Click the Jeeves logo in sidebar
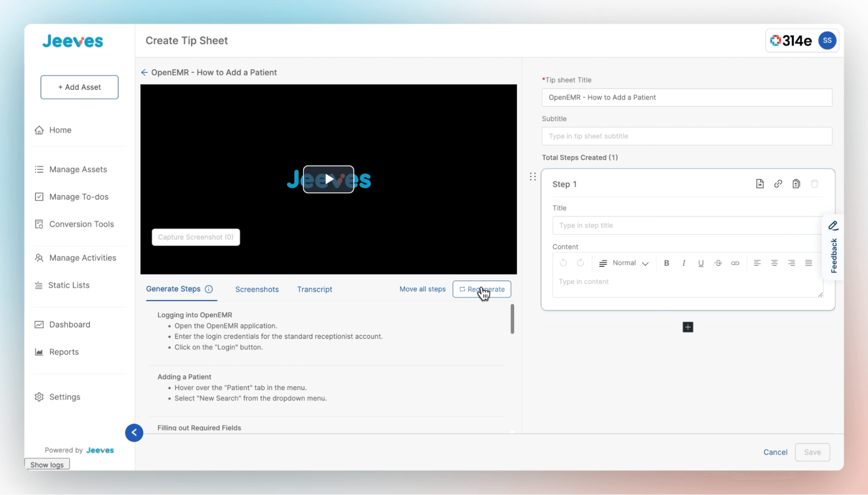The height and width of the screenshot is (495, 868). click(73, 41)
